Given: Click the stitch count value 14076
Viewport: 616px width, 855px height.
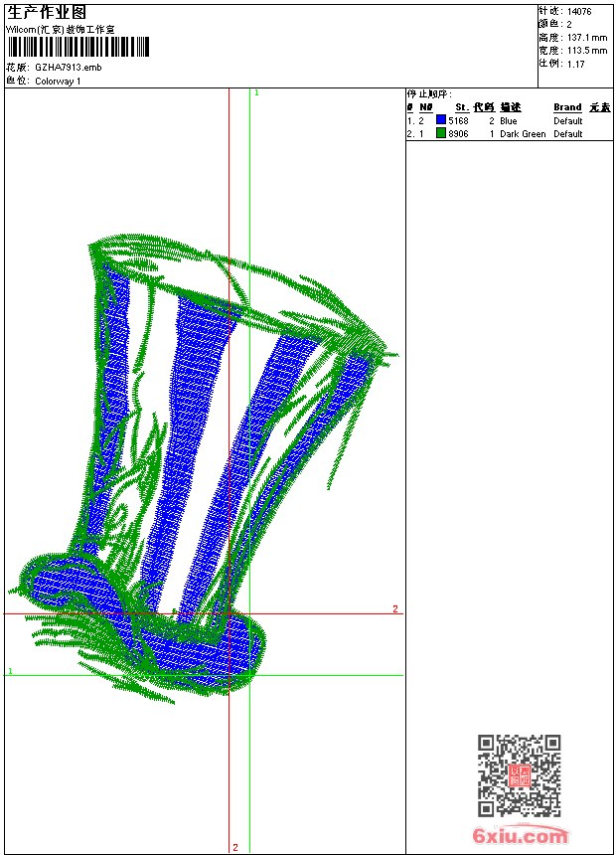Looking at the screenshot, I should pyautogui.click(x=579, y=11).
